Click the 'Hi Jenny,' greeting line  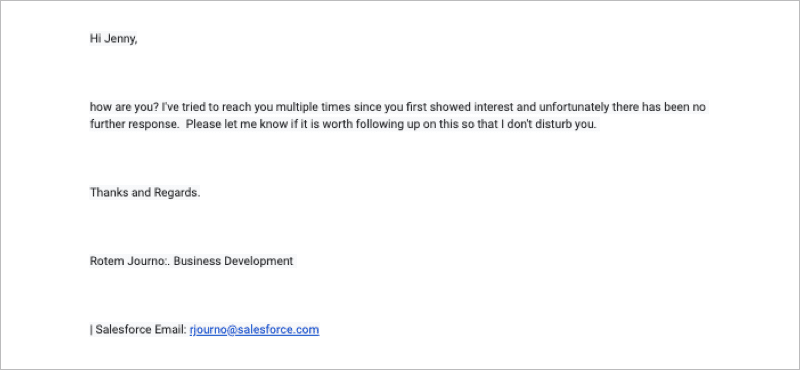114,39
